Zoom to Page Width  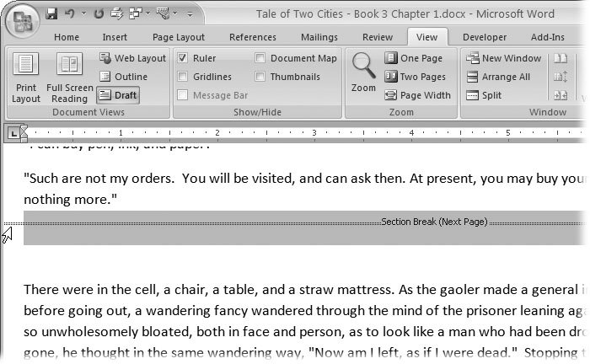click(418, 95)
